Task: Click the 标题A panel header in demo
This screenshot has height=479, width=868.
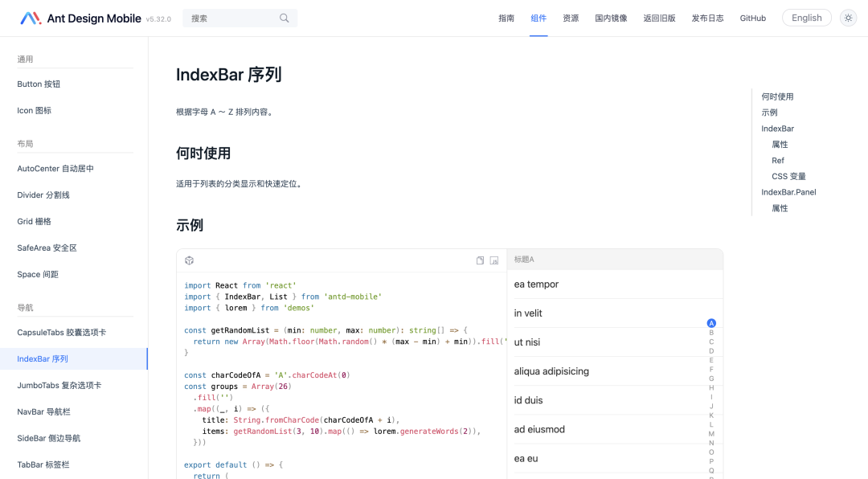Action: [615, 259]
